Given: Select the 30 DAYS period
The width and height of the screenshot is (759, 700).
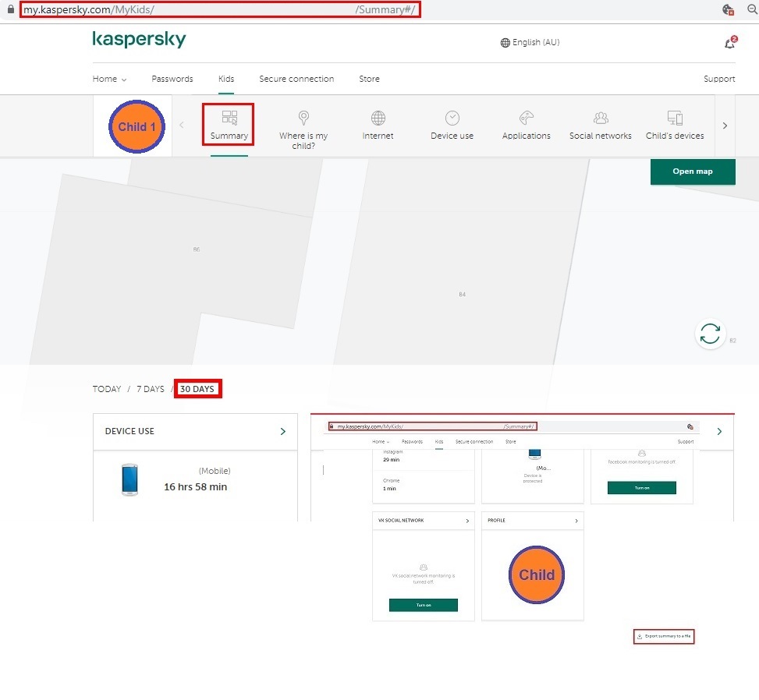Looking at the screenshot, I should point(197,389).
